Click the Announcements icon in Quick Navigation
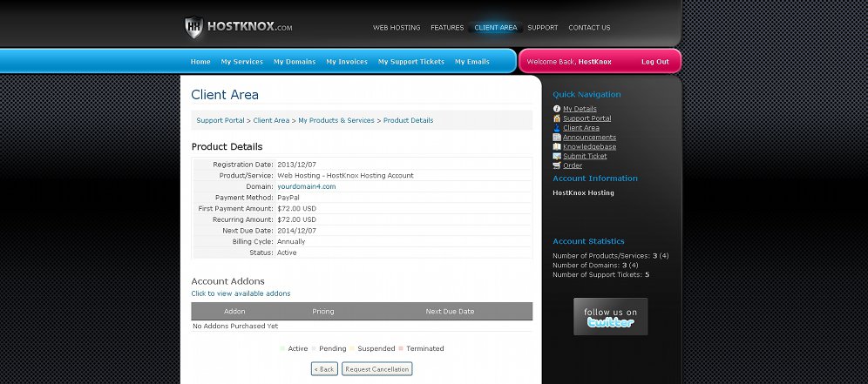 tap(557, 138)
